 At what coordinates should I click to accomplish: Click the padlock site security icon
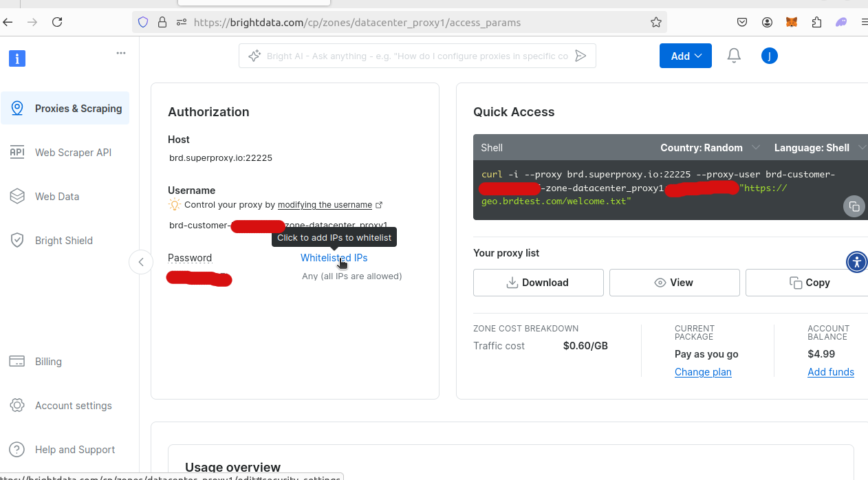click(x=162, y=22)
